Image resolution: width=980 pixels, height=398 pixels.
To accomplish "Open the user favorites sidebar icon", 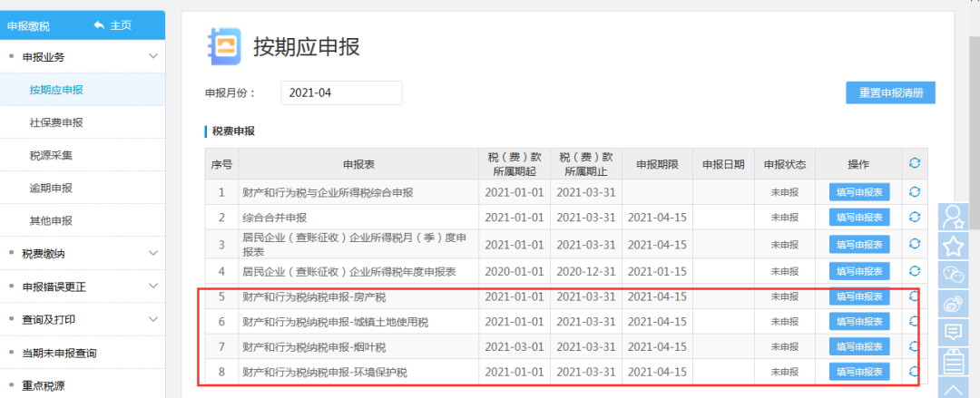I will click(953, 217).
